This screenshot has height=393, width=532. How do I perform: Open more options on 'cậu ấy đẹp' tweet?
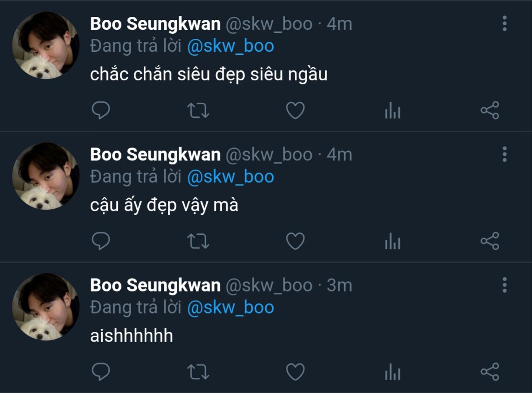coord(504,154)
